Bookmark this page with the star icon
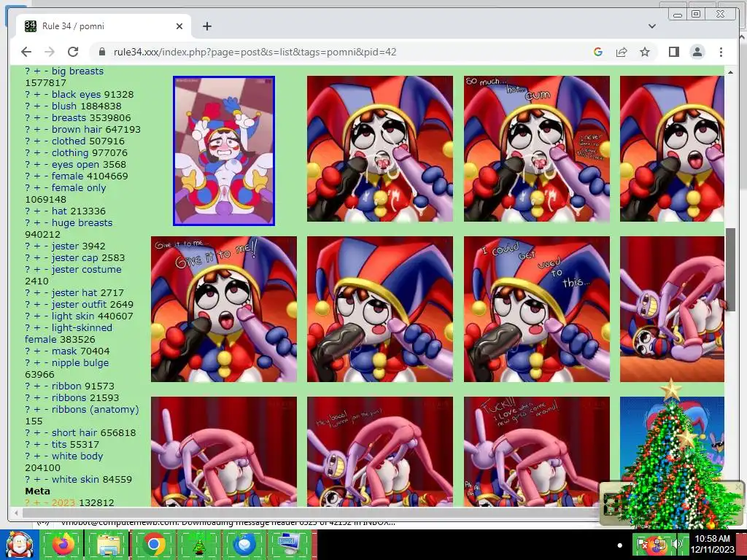The height and width of the screenshot is (560, 747). tap(645, 52)
